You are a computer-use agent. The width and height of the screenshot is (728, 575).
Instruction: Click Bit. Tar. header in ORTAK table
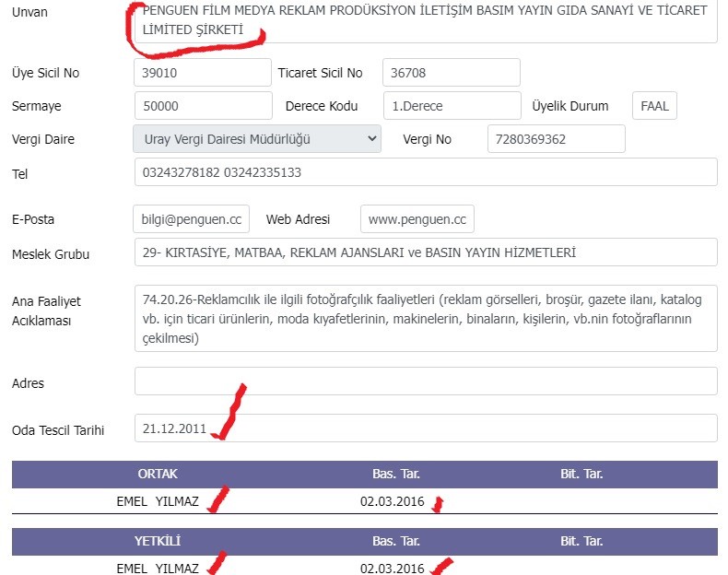[x=581, y=474]
